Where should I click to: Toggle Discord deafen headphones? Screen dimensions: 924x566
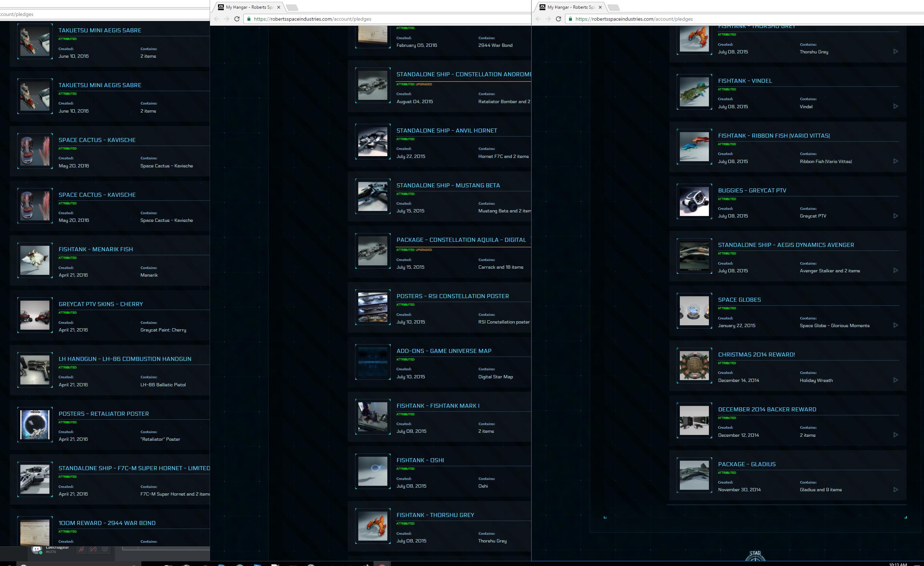click(93, 549)
